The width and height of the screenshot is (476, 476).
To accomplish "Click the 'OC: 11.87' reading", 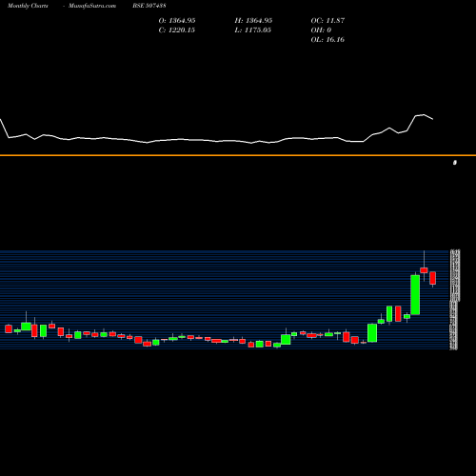I will tap(327, 21).
